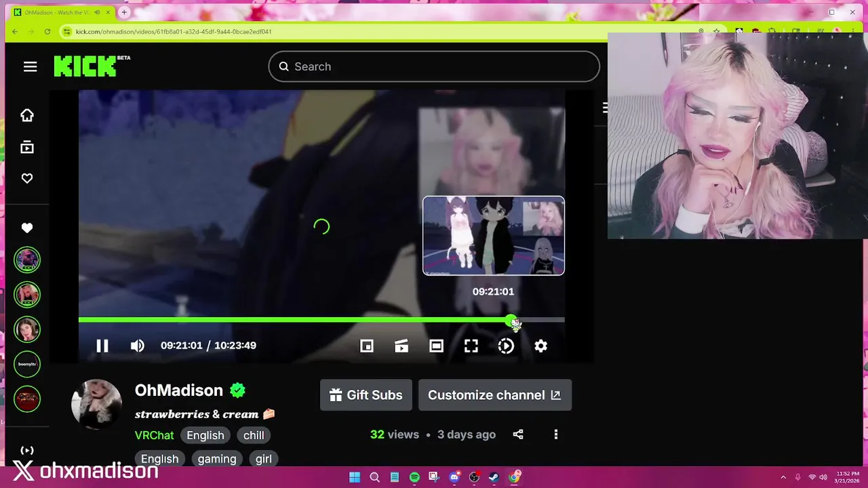The image size is (868, 488).
Task: View site information icon in address bar
Action: click(x=66, y=31)
